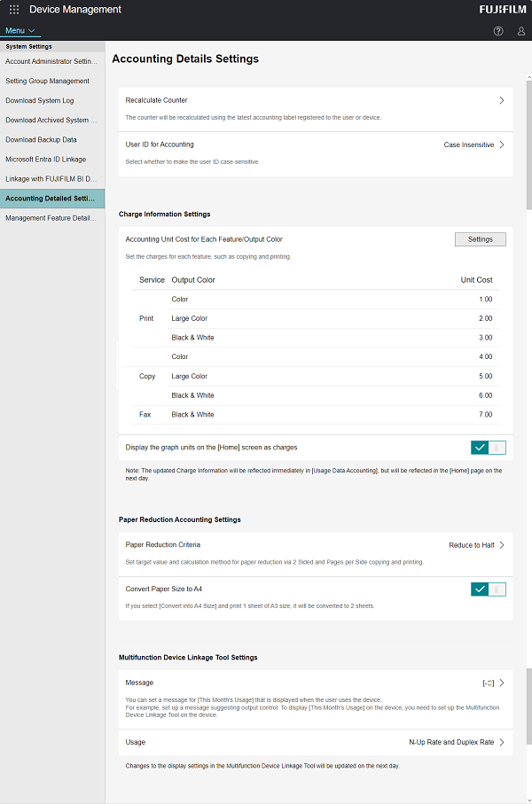
Task: Select Accounting Detailed Settings sidebar item
Action: pyautogui.click(x=51, y=199)
